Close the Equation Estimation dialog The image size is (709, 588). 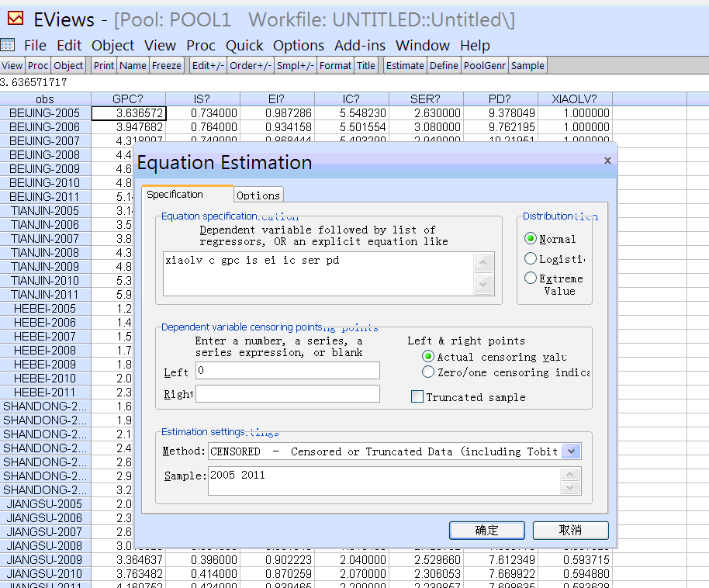coord(607,161)
